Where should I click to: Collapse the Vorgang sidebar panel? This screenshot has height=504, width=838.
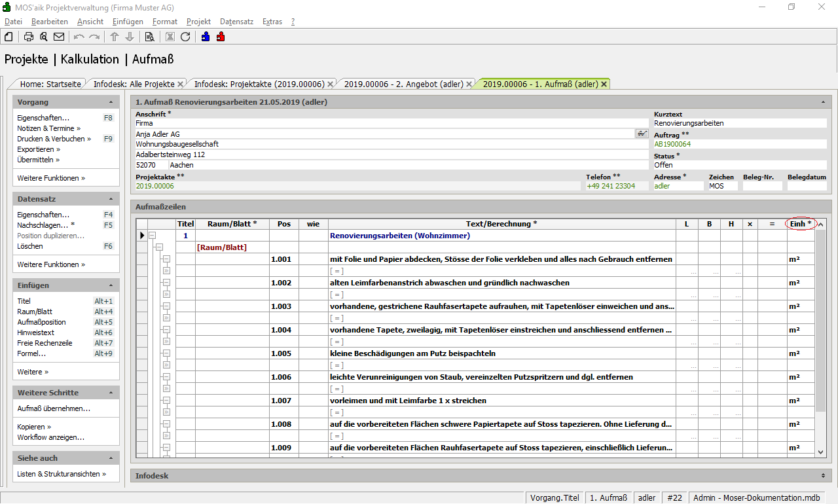111,102
